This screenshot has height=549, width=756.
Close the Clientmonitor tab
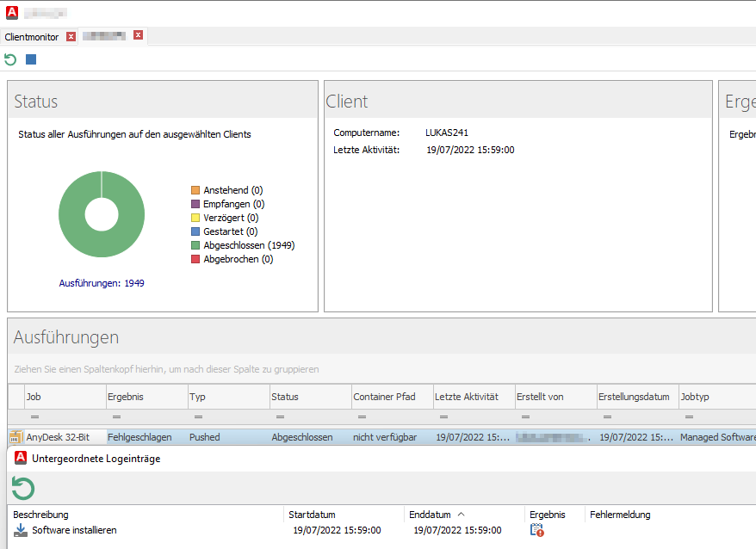71,36
